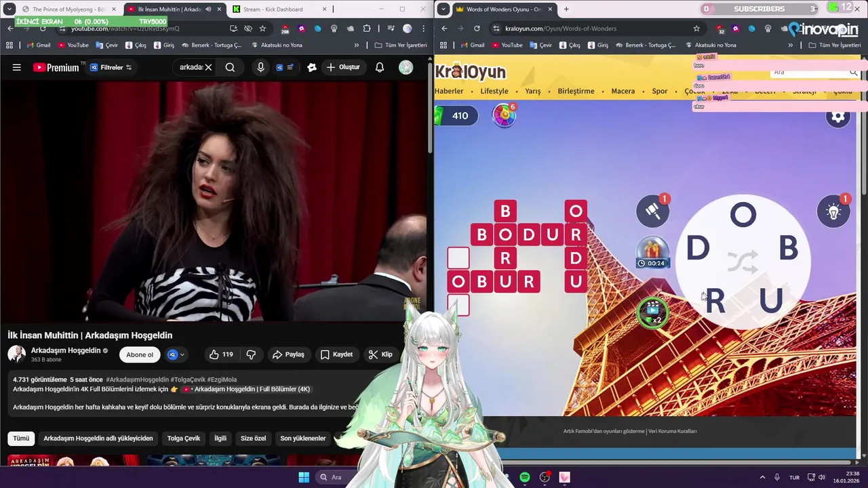868x488 pixels.
Task: Open the Veri Koruma Kuralları link
Action: pos(672,431)
